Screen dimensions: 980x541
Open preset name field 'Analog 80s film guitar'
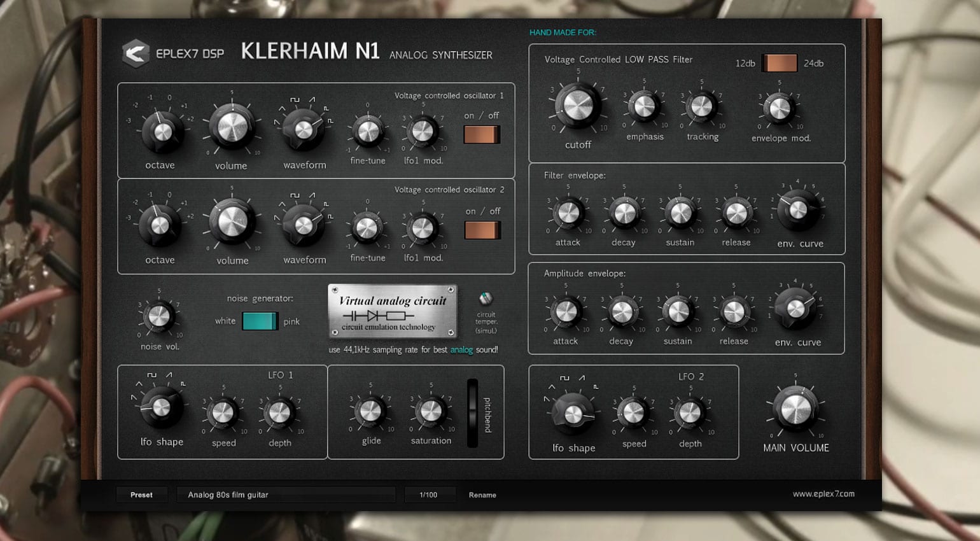286,495
